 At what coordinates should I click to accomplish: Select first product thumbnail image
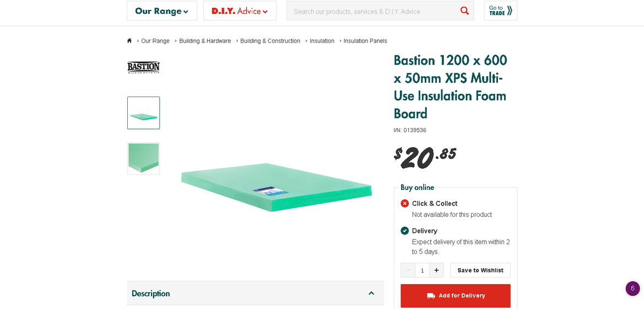[x=144, y=113]
